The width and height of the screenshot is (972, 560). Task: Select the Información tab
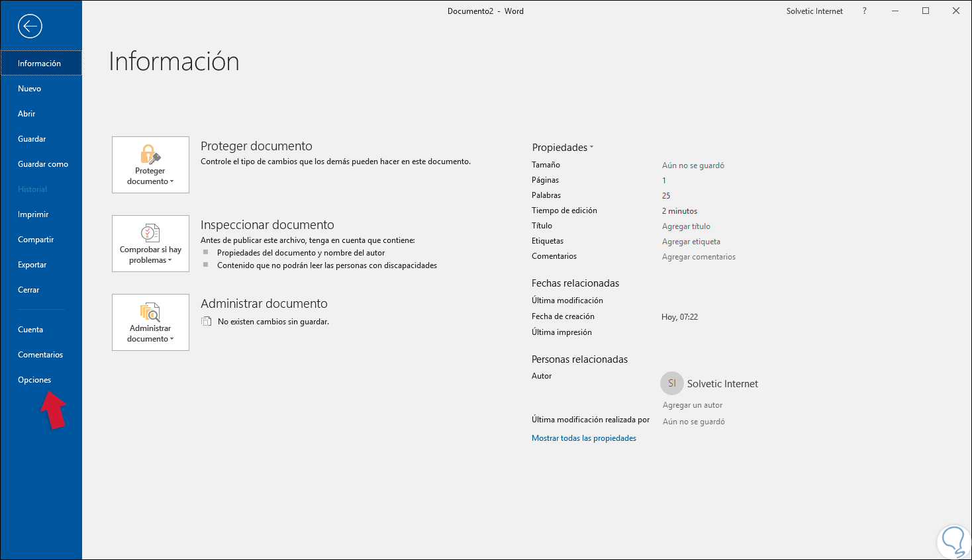41,64
